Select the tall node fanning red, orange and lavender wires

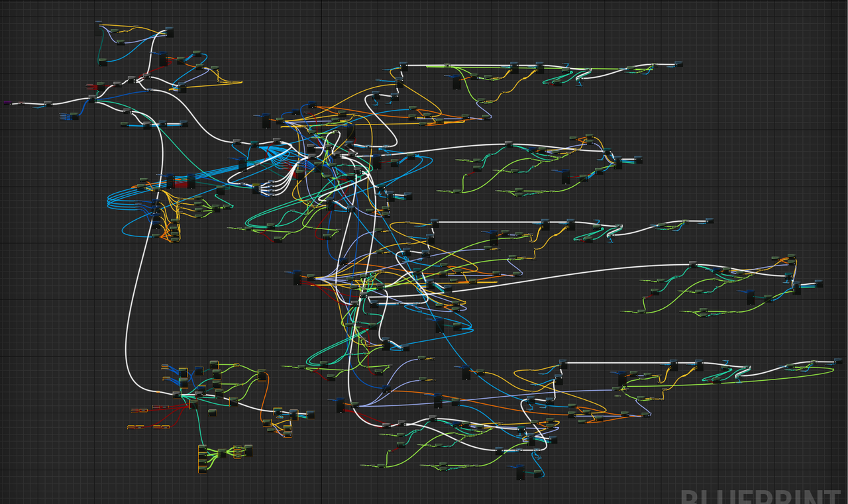click(298, 277)
